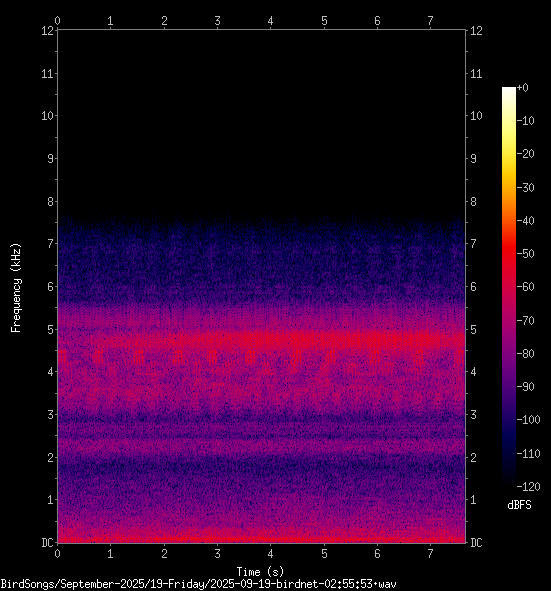
Task: Click the 12 kHz label on left axis
Action: click(48, 31)
